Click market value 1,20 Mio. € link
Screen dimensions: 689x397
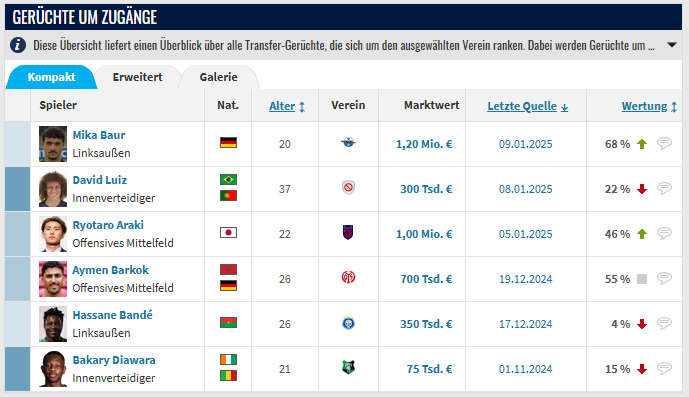point(424,144)
